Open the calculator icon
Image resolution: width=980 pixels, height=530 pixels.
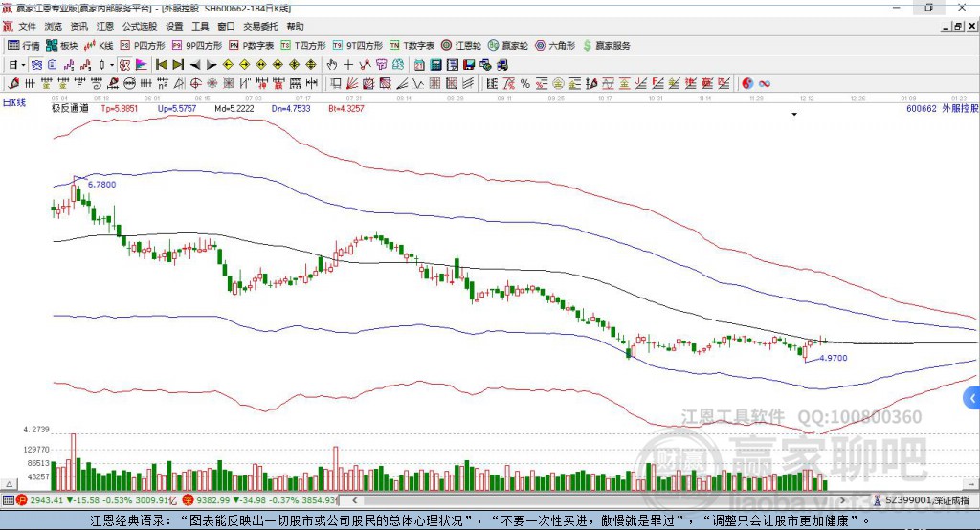coord(435,65)
